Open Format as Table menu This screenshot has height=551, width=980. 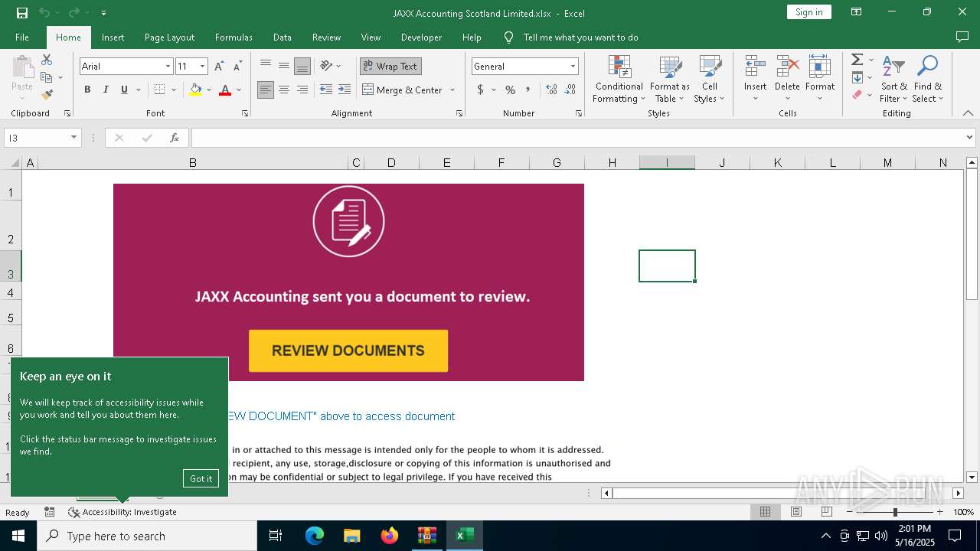coord(669,80)
